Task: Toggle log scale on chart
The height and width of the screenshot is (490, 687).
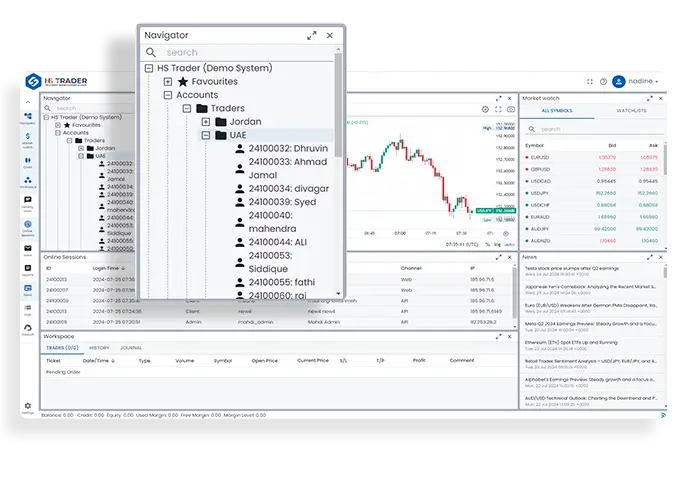Action: coord(497,245)
